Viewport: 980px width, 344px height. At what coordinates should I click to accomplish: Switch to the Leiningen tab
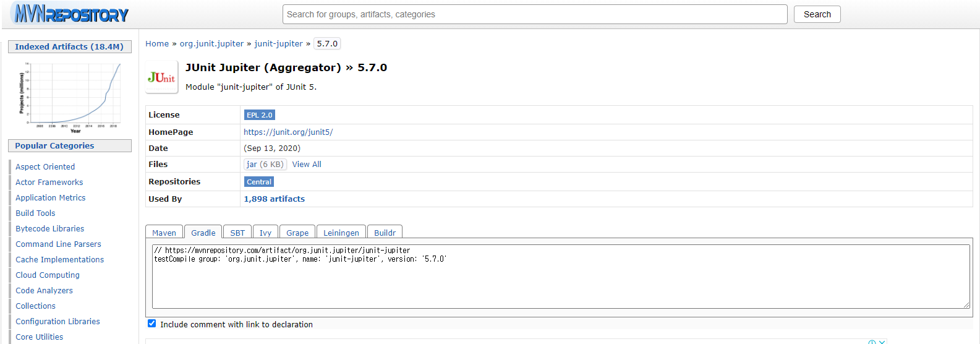[341, 232]
